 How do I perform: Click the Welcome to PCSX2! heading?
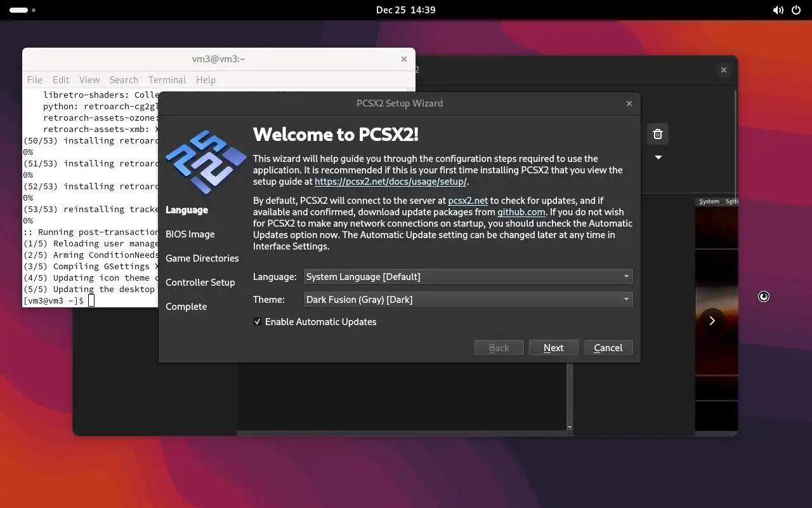coord(336,135)
